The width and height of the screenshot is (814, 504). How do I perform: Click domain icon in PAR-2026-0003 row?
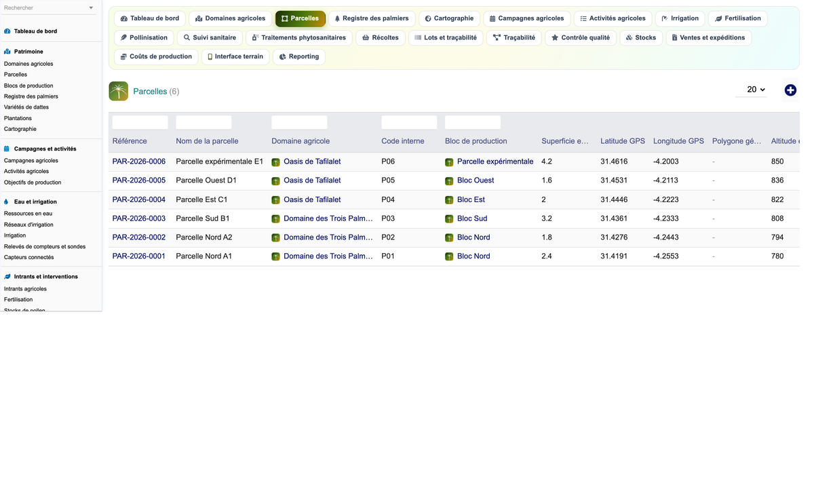[276, 219]
